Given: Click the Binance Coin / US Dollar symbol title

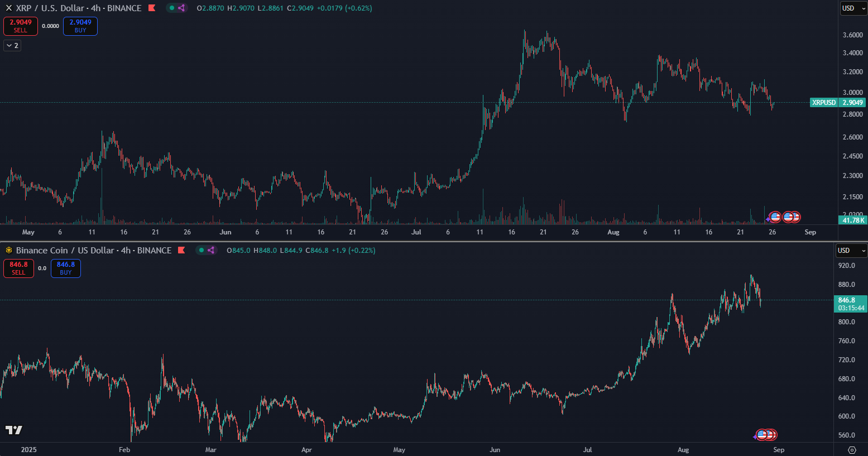Looking at the screenshot, I should tap(93, 251).
